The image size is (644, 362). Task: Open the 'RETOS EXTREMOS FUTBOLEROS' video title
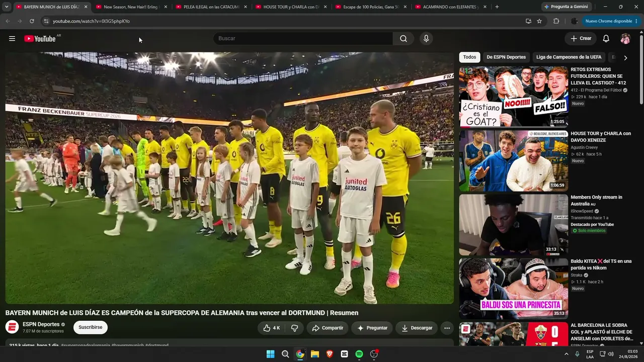click(598, 76)
